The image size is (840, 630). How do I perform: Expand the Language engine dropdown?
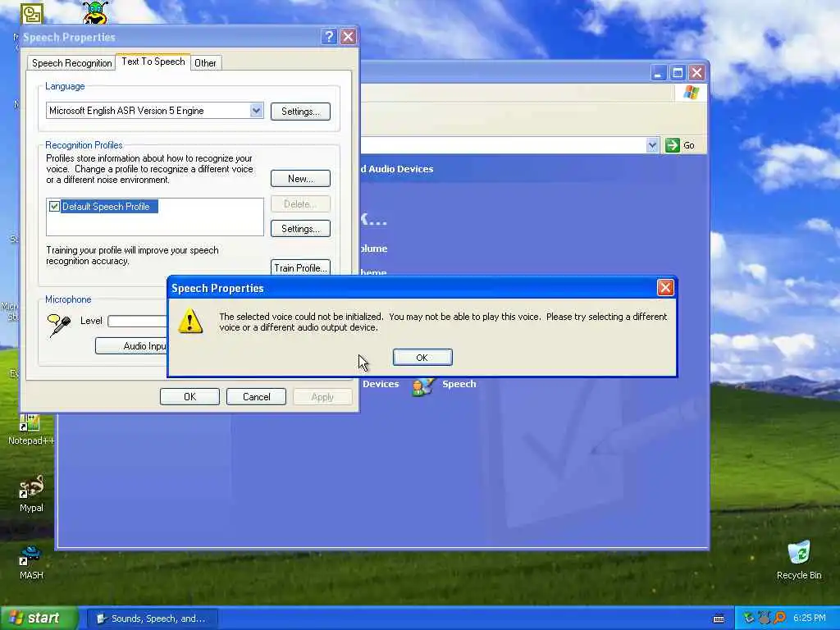click(x=256, y=111)
